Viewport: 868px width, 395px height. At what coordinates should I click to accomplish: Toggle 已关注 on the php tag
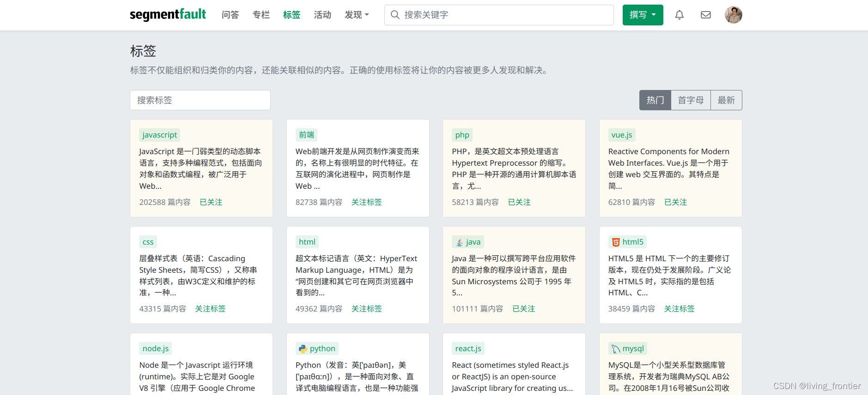[x=519, y=202]
